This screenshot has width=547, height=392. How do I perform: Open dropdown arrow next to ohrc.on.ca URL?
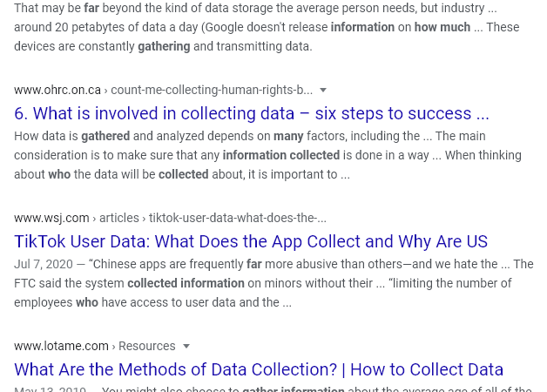pyautogui.click(x=323, y=91)
